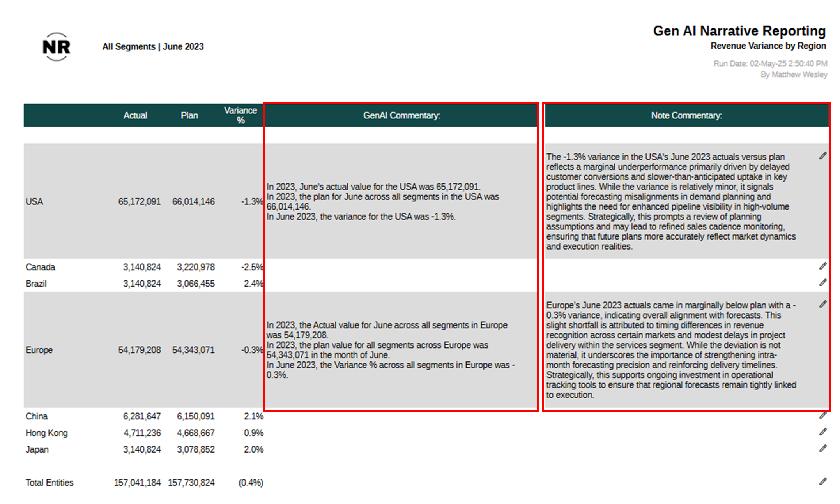This screenshot has width=840, height=504.
Task: Click the All Segments | June 2023 heading
Action: click(x=153, y=47)
